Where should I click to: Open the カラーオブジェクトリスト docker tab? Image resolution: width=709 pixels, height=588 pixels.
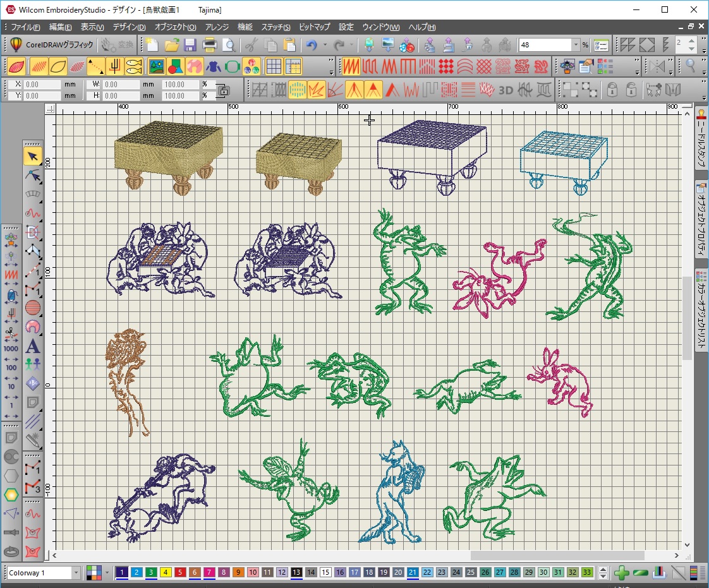click(x=701, y=310)
